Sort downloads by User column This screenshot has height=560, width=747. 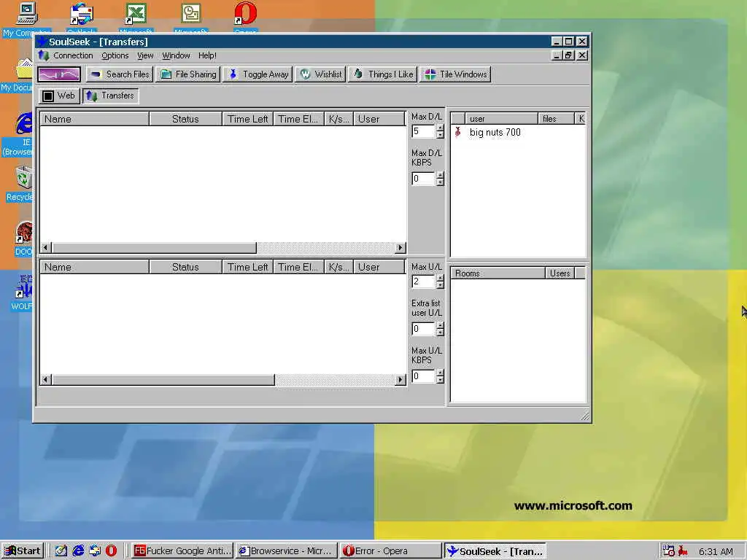pos(379,119)
